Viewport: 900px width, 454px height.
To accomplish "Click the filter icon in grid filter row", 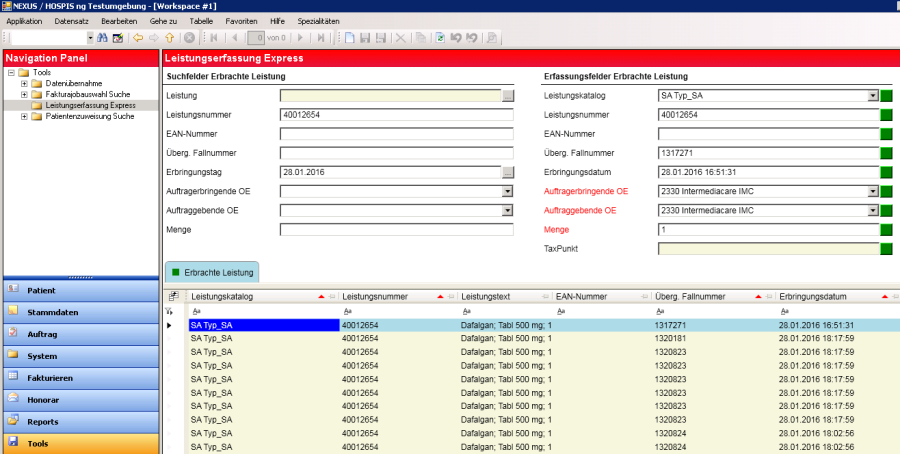I will 169,312.
